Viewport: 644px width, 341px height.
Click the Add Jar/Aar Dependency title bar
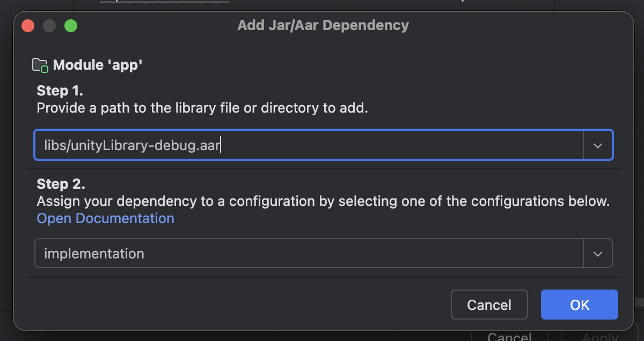[x=323, y=25]
